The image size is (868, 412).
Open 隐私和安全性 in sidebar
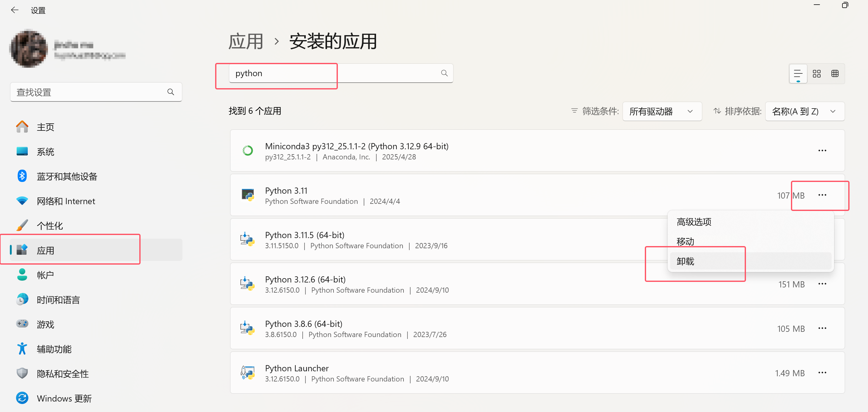point(63,373)
